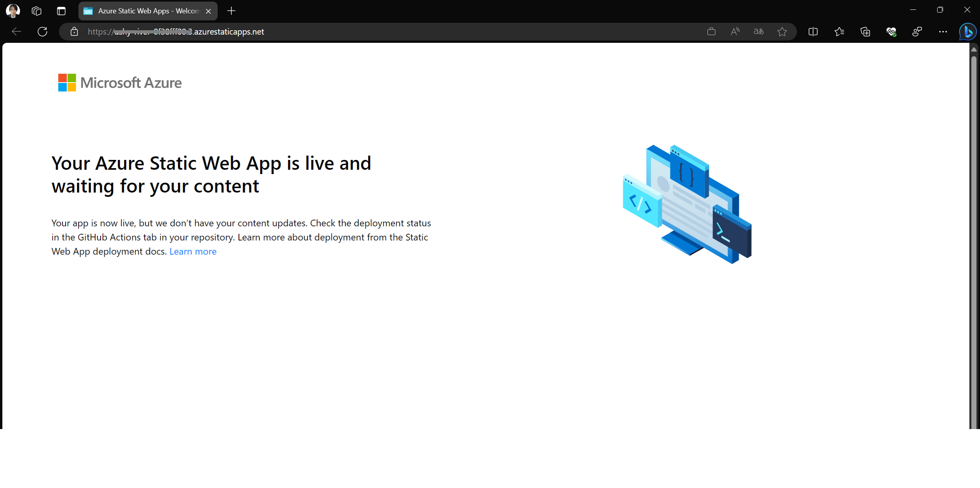Close the Azure Static Web Apps tab
This screenshot has height=488, width=980.
point(208,11)
